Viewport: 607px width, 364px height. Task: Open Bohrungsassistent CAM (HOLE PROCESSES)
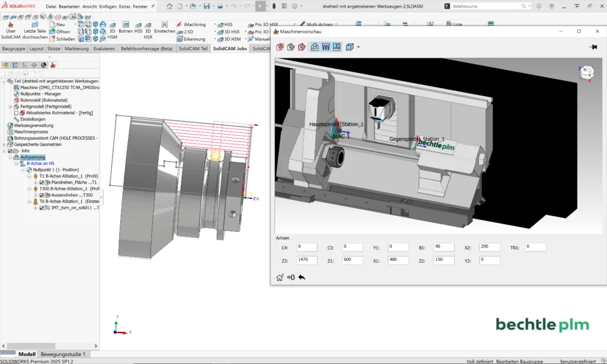click(55, 138)
